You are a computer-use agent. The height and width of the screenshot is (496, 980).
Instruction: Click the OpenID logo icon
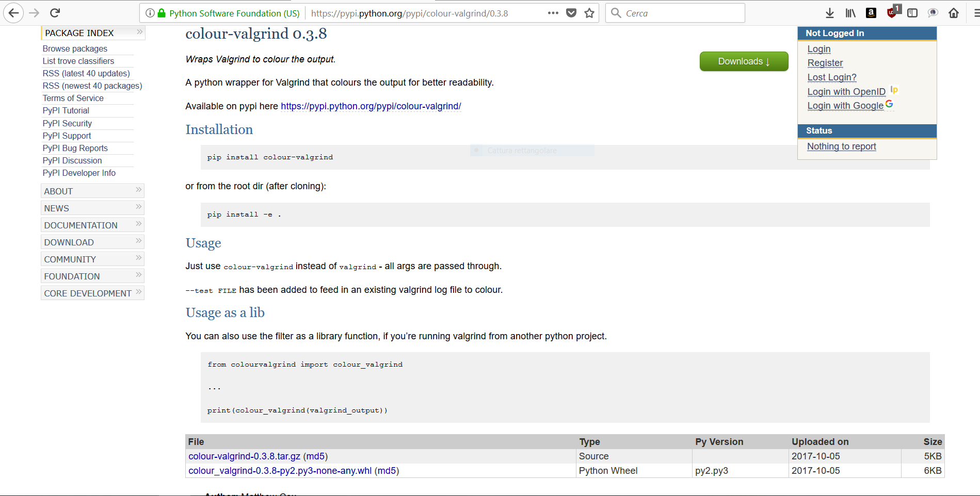tap(894, 90)
